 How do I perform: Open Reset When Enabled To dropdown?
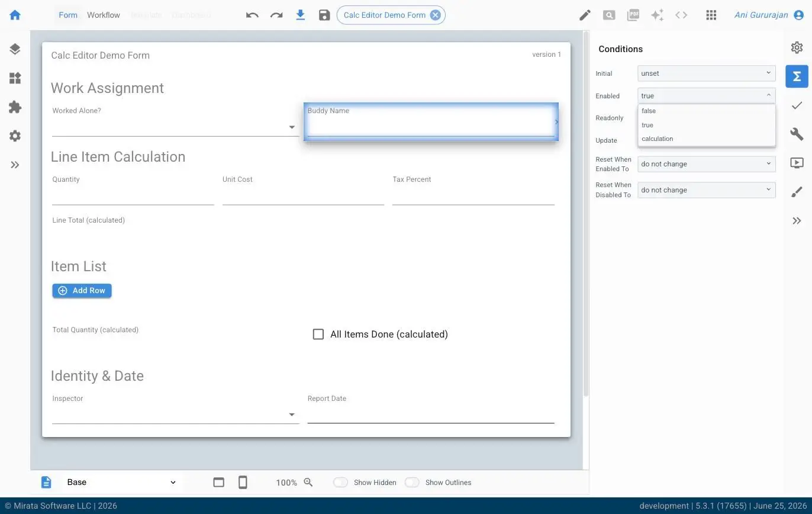tap(707, 164)
